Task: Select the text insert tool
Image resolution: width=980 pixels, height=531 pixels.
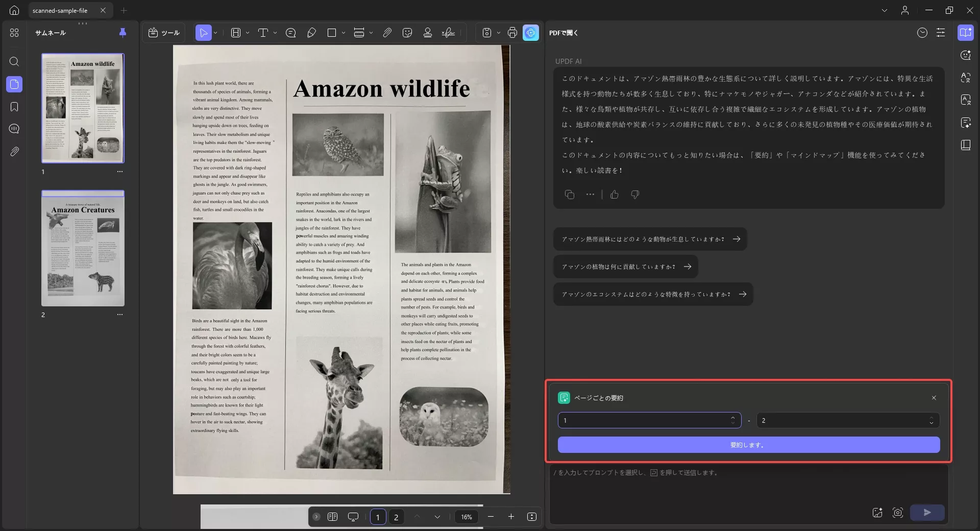Action: coord(263,33)
